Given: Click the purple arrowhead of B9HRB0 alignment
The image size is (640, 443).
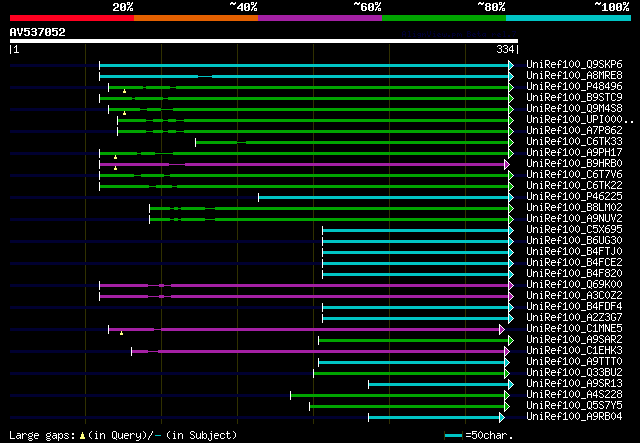Looking at the screenshot, I should 507,165.
